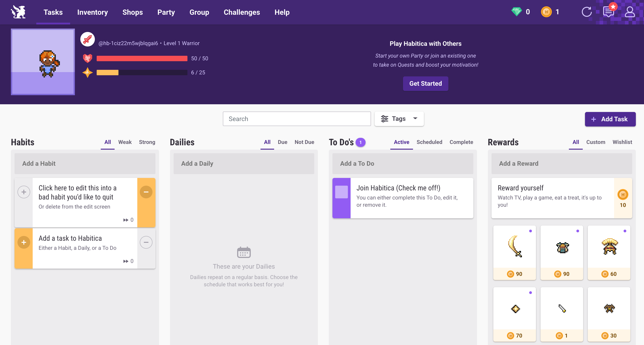Show Scheduled To Do's

(429, 142)
